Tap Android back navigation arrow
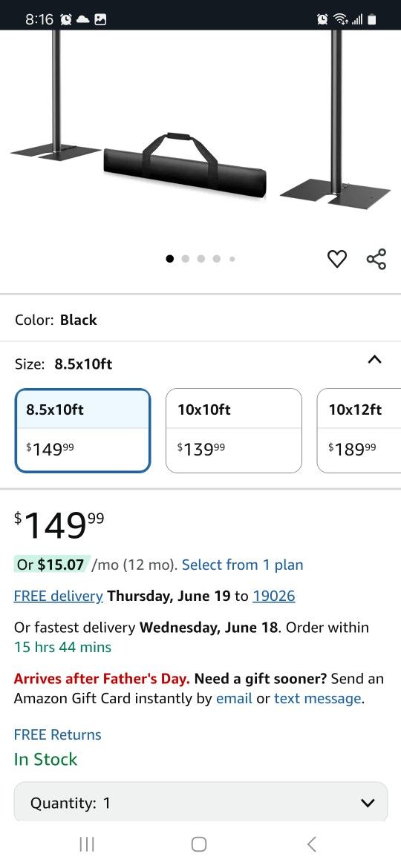 pyautogui.click(x=311, y=844)
